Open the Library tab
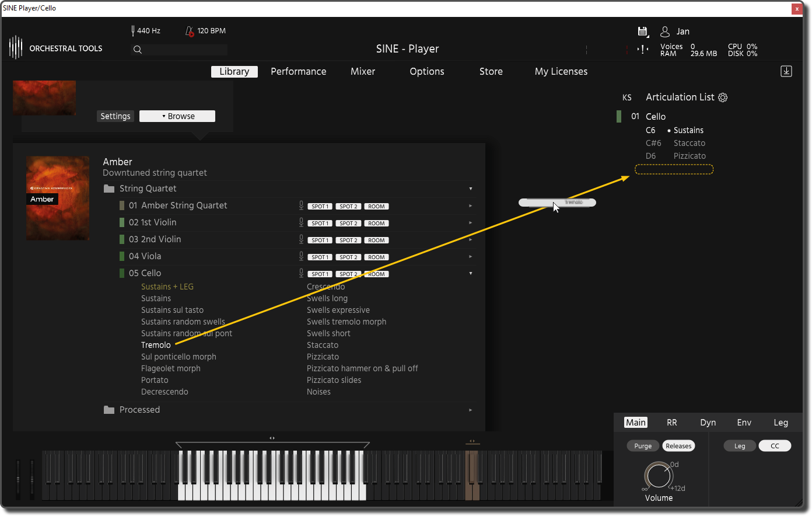Viewport: 812px width, 516px height. click(x=235, y=71)
